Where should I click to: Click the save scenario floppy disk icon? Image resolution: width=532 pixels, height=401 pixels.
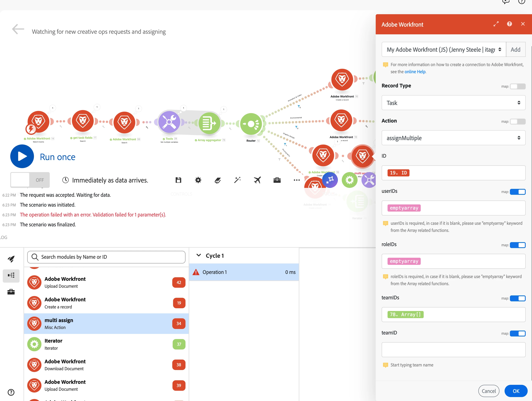click(x=178, y=180)
